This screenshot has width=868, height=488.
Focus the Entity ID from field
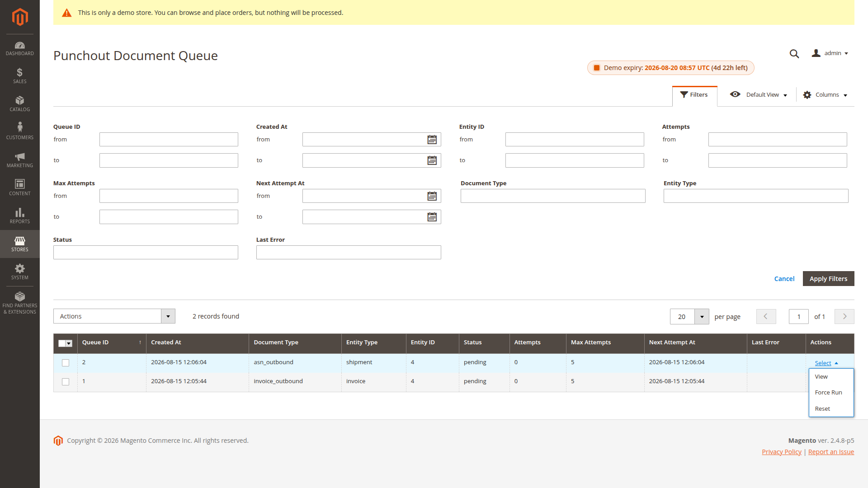pyautogui.click(x=575, y=140)
